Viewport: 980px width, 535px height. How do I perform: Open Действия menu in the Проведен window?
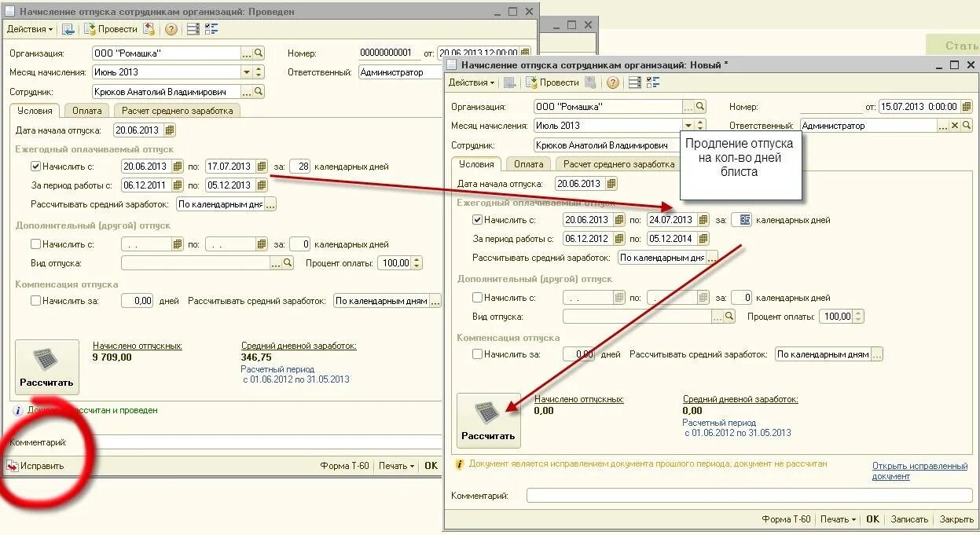30,29
